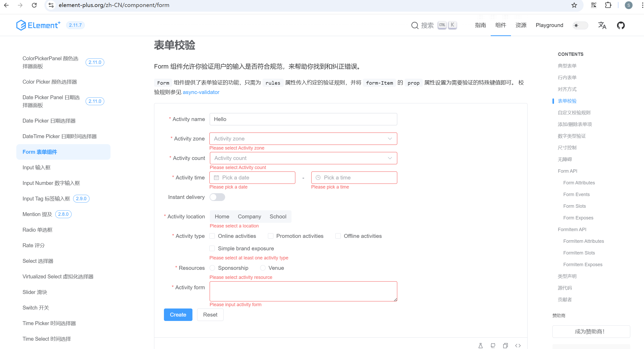The width and height of the screenshot is (644, 349).
Task: Run the demo in Playground via flask icon
Action: pyautogui.click(x=481, y=346)
